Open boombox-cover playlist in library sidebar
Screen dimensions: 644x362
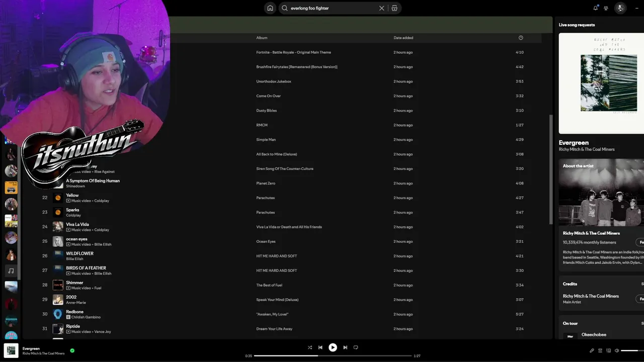pyautogui.click(x=11, y=188)
